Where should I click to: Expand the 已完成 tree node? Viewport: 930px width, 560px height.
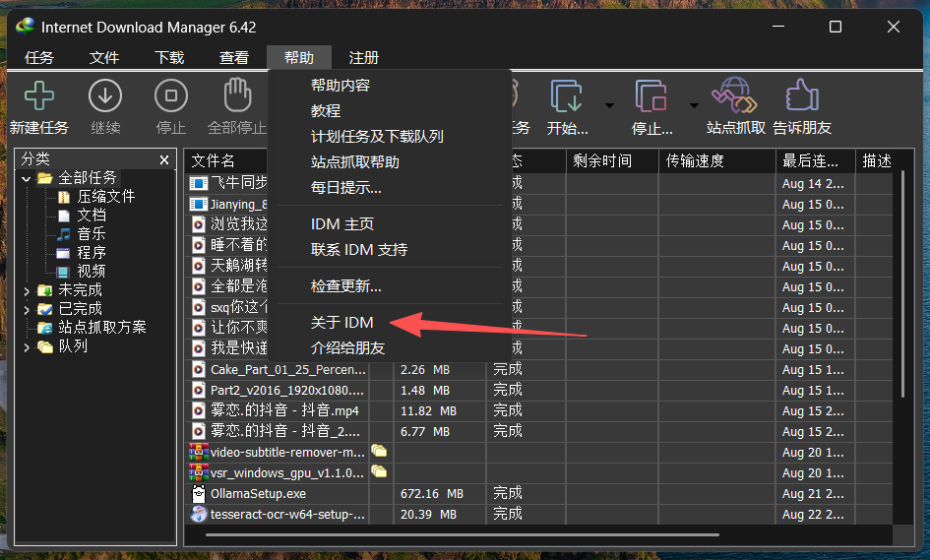[27, 310]
